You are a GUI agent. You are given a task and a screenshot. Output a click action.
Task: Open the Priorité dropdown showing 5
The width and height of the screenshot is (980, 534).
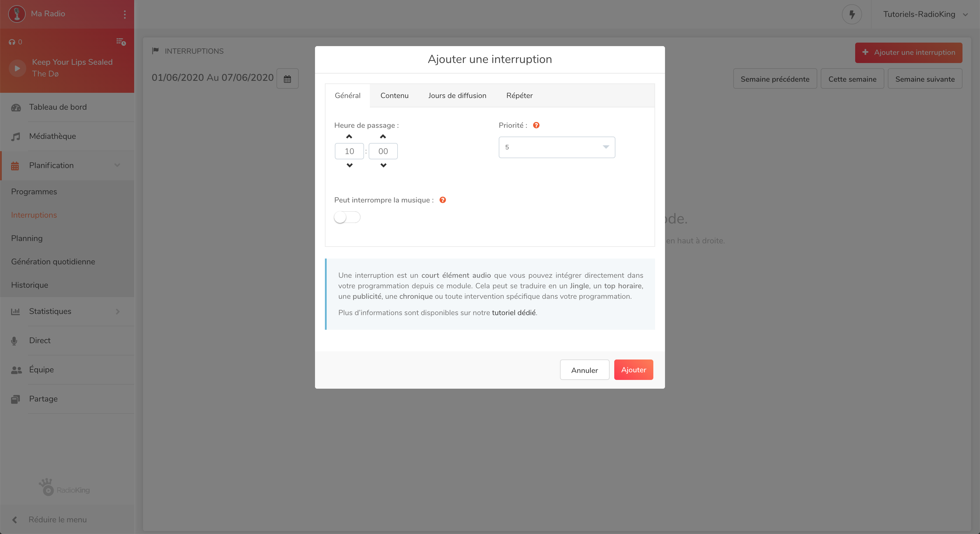tap(556, 147)
